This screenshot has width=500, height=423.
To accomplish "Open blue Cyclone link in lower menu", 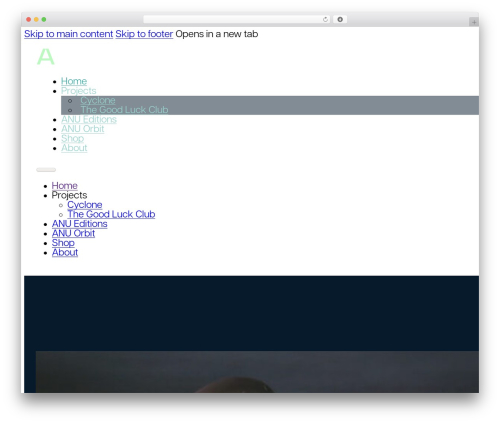I will (x=85, y=205).
